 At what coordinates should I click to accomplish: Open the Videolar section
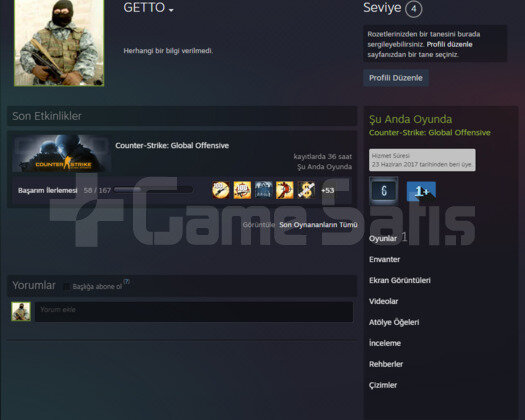click(x=383, y=301)
